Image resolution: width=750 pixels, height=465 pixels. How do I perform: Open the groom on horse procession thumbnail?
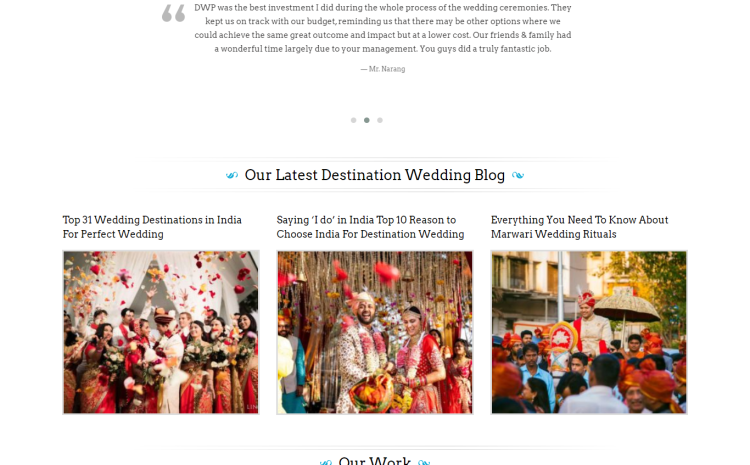tap(589, 332)
